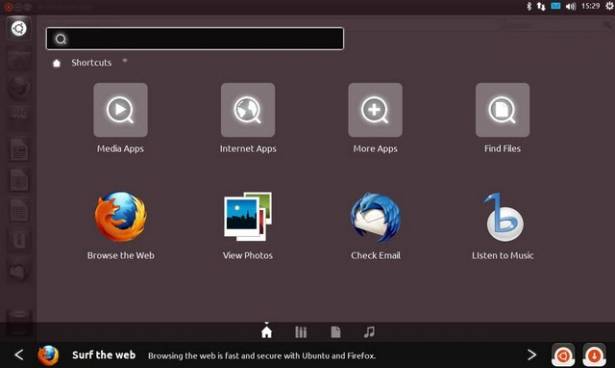Viewport: 615px width, 368px height.
Task: Click the orange download-arrow icon in bottom bar
Action: click(594, 355)
